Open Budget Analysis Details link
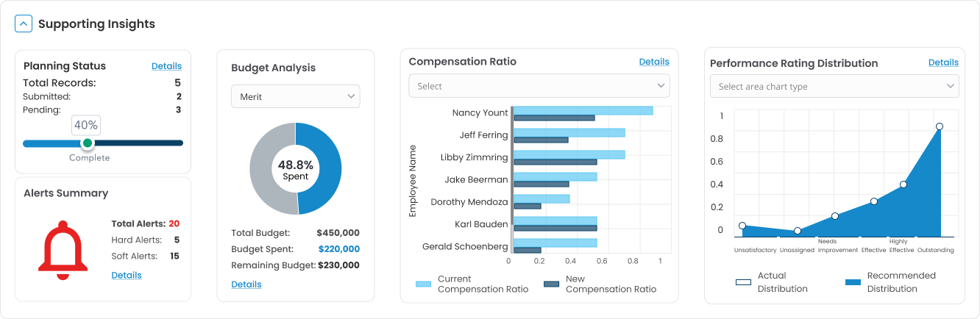The width and height of the screenshot is (980, 319). pyautogui.click(x=246, y=284)
